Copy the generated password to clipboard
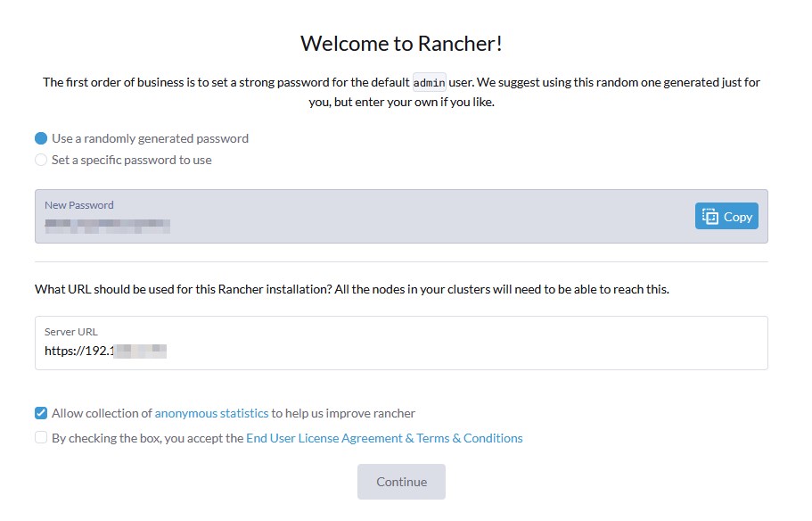The width and height of the screenshot is (812, 521). click(726, 216)
